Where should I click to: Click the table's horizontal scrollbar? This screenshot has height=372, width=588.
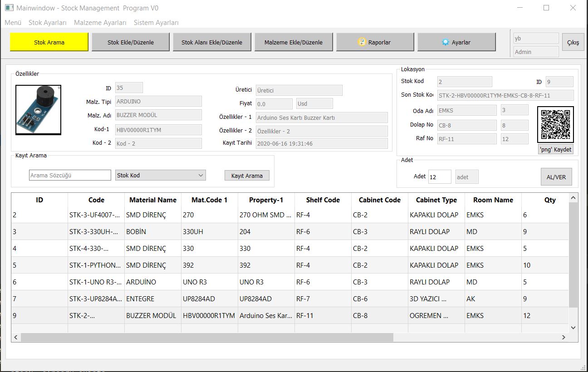pos(206,337)
